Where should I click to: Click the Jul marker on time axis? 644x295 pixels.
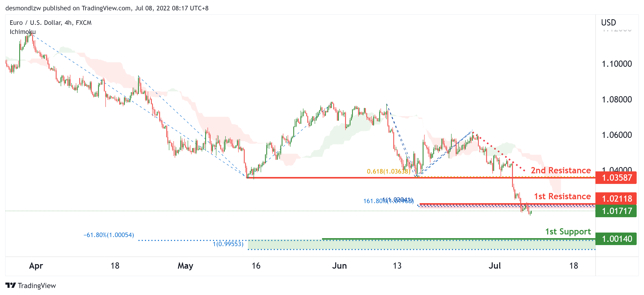[x=494, y=265]
